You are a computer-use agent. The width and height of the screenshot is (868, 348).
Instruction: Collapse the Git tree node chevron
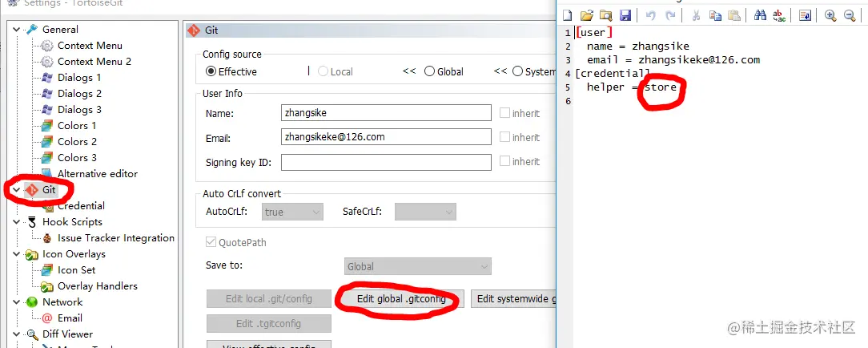click(16, 190)
